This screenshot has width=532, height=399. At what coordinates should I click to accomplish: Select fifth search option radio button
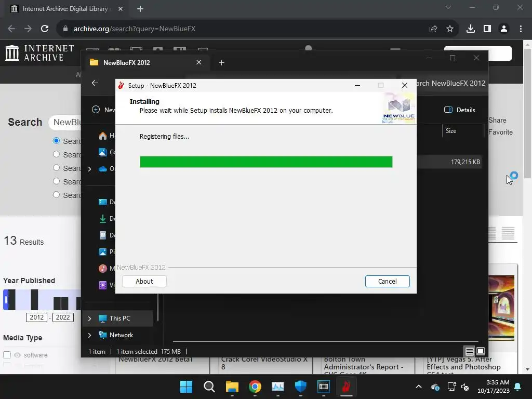point(56,195)
